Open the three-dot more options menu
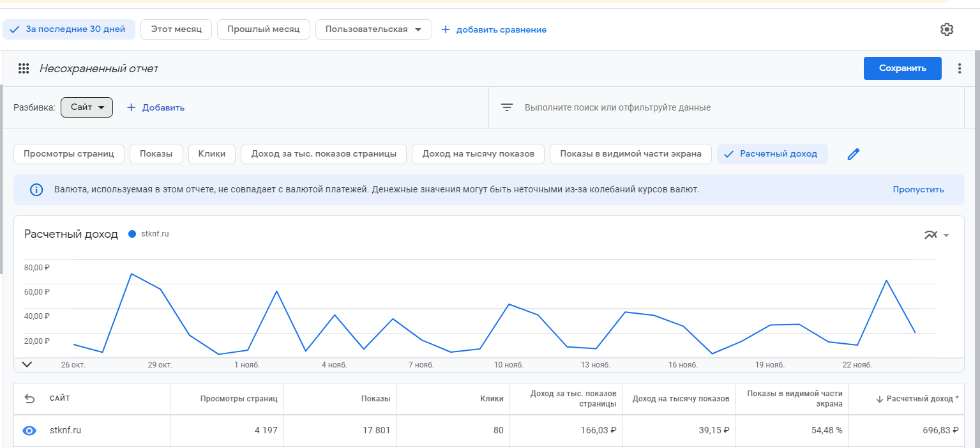 [959, 68]
